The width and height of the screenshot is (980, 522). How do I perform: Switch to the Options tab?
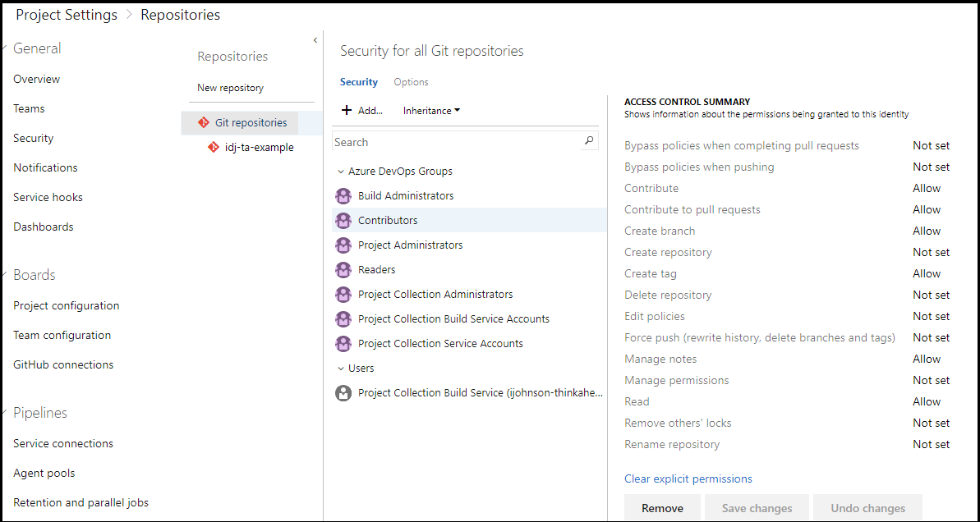click(x=411, y=82)
